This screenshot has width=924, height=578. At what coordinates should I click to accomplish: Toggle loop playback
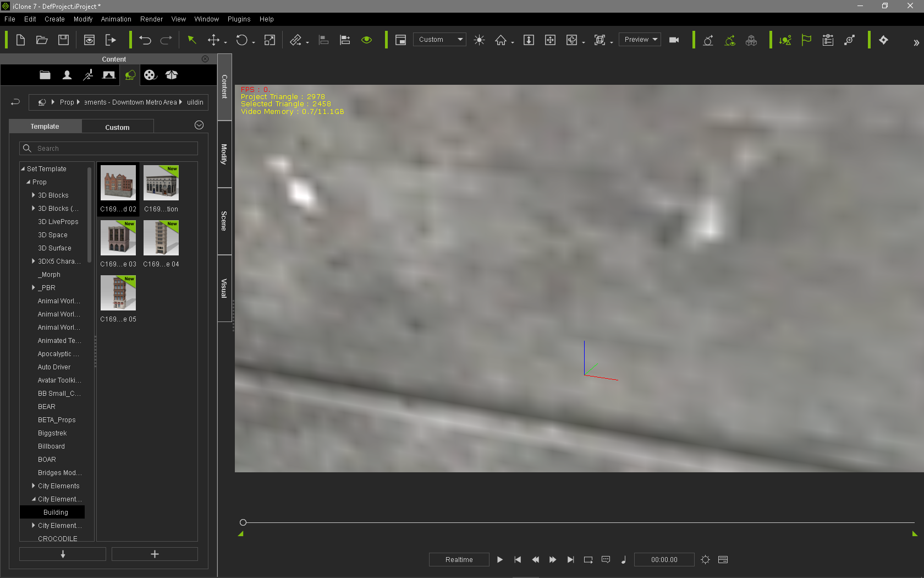(x=588, y=560)
